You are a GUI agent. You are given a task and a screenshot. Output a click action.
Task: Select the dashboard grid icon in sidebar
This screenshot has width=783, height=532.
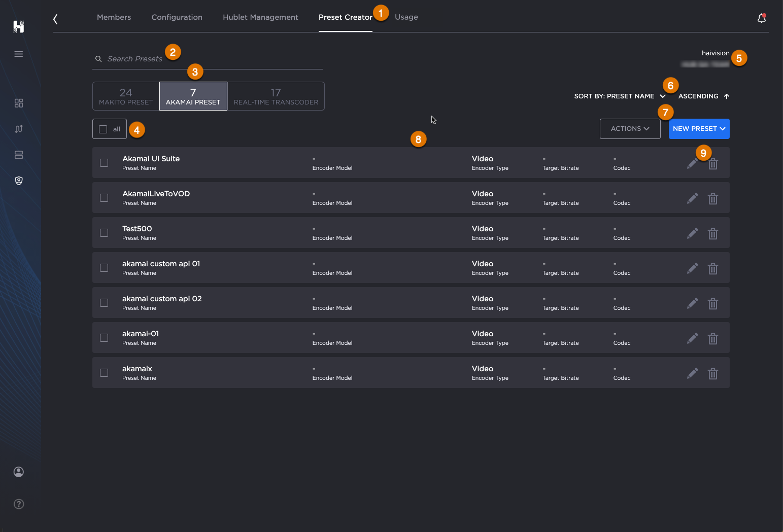pos(19,103)
